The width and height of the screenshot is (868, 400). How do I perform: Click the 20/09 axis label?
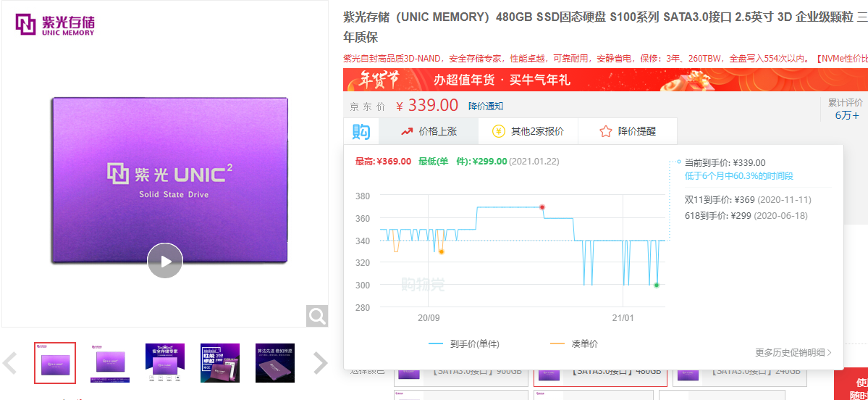tap(429, 319)
